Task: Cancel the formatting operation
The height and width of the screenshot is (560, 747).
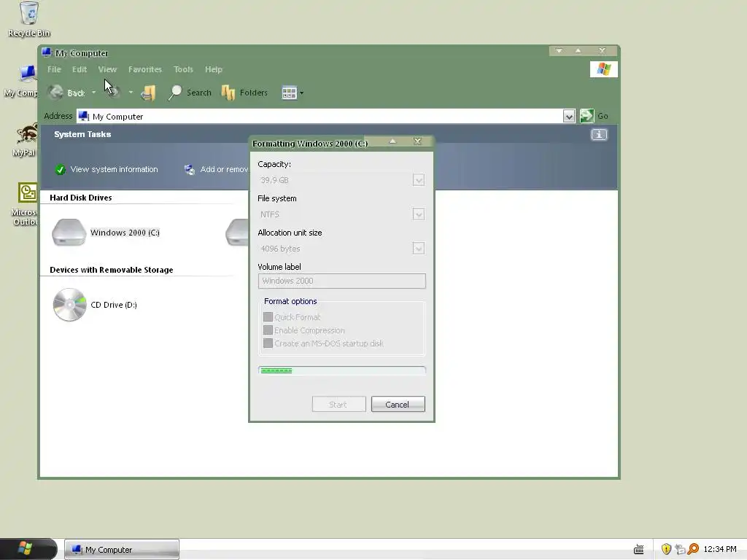Action: 398,404
